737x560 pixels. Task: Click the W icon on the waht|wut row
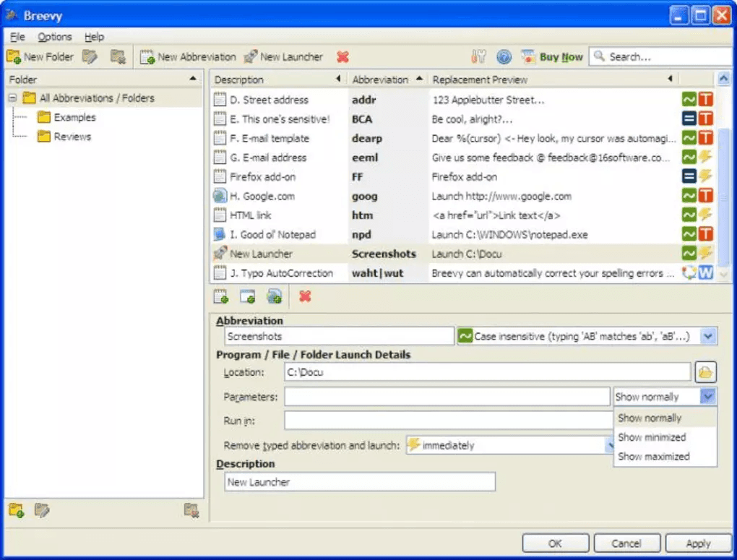[705, 273]
